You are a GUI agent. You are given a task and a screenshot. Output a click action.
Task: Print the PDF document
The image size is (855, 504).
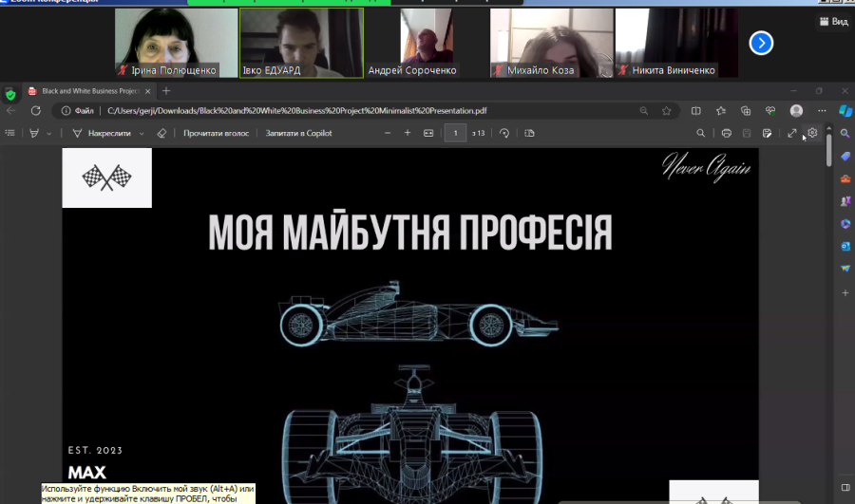tap(727, 133)
